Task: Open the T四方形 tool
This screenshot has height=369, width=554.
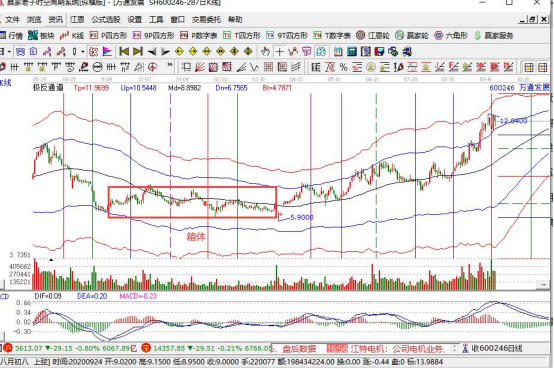Action: [x=242, y=35]
